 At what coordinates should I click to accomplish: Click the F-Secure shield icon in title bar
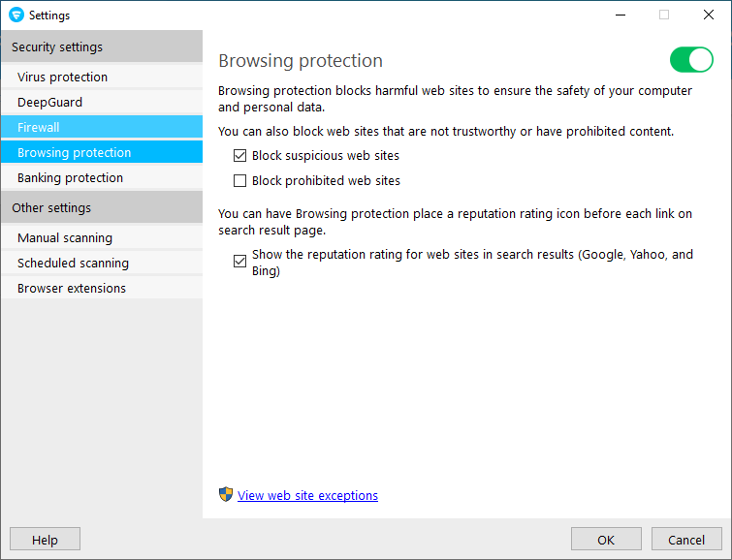(x=16, y=16)
